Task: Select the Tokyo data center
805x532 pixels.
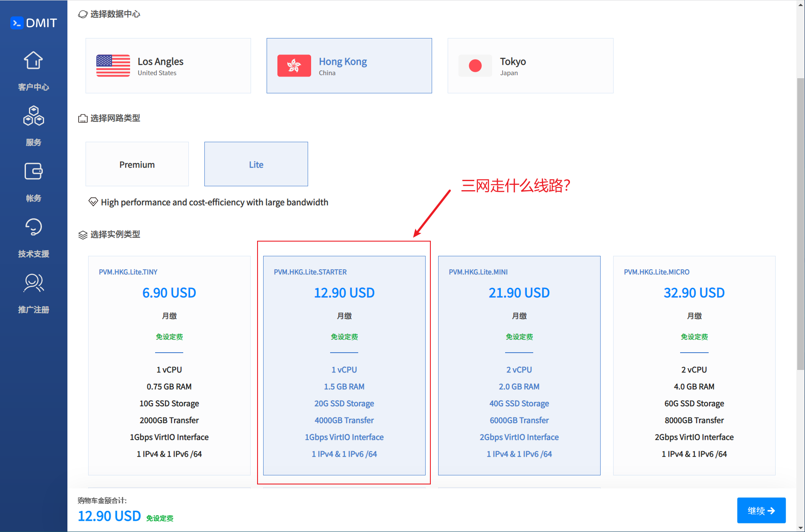Action: click(x=530, y=66)
